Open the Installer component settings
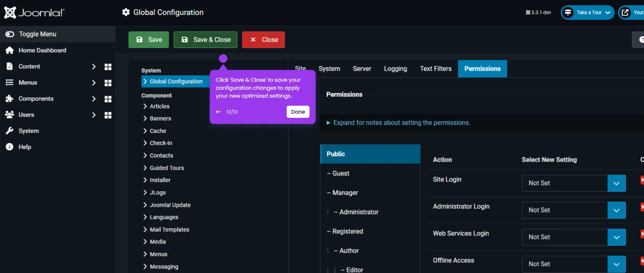Image resolution: width=644 pixels, height=273 pixels. (160, 180)
